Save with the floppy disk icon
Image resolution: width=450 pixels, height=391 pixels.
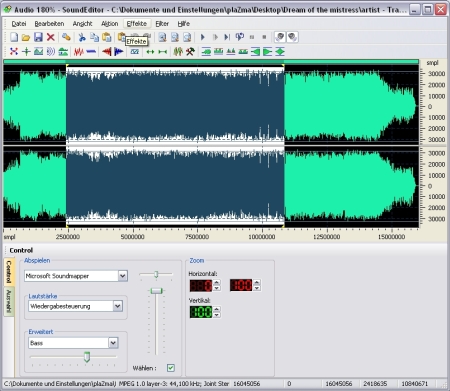coord(38,37)
